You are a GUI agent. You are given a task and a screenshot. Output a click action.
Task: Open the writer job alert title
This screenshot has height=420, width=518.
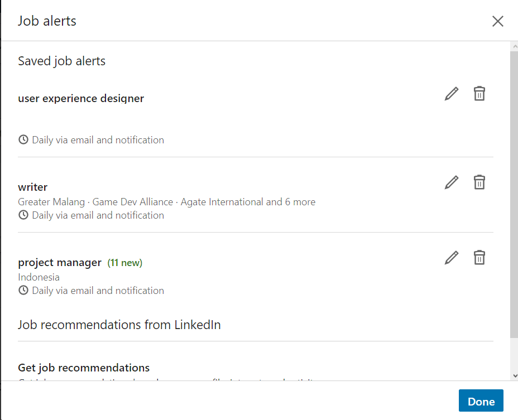[x=33, y=187]
